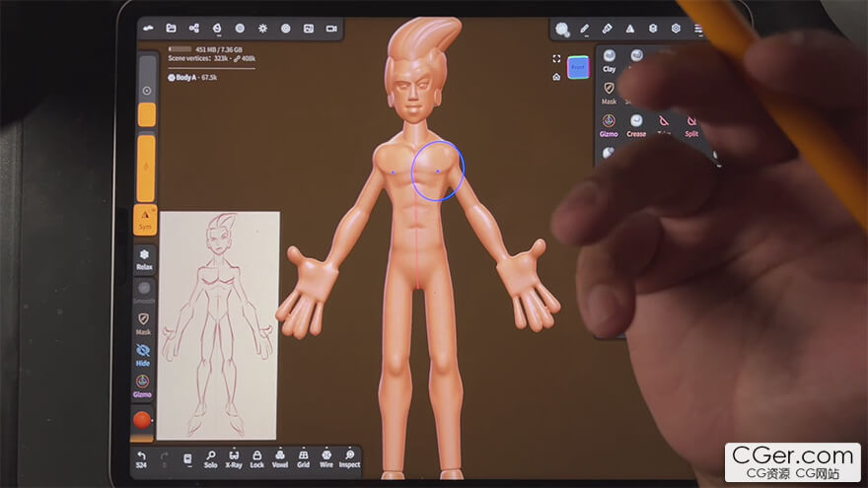Open the current tool brush icon

tap(562, 29)
